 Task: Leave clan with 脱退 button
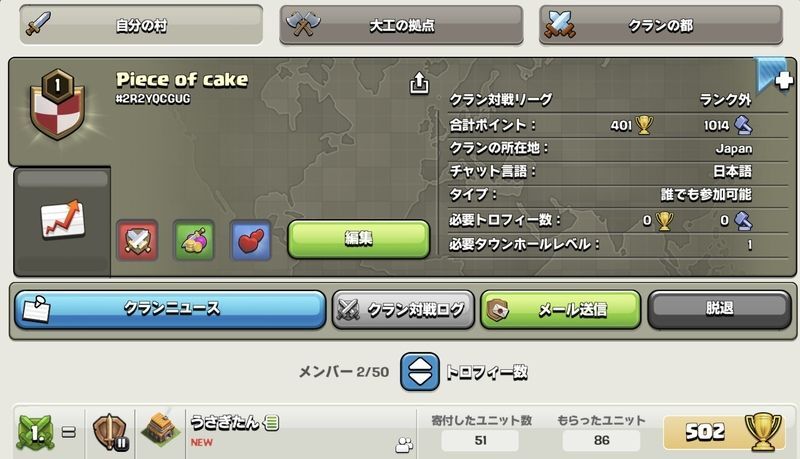click(719, 309)
